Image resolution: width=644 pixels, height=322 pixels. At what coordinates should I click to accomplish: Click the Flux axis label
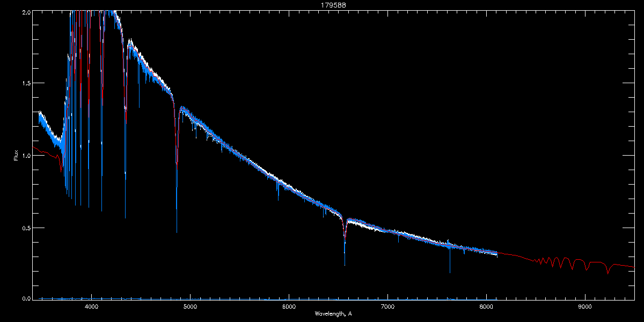click(x=16, y=155)
